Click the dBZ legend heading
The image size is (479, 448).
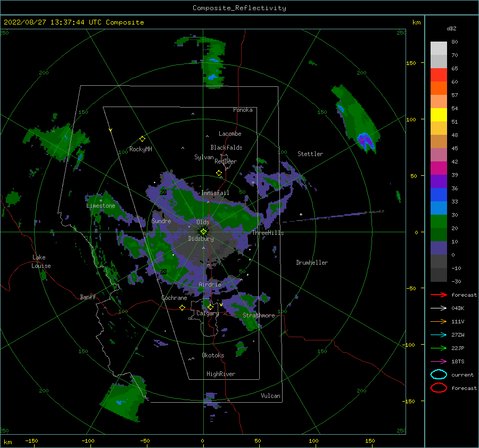pyautogui.click(x=451, y=29)
